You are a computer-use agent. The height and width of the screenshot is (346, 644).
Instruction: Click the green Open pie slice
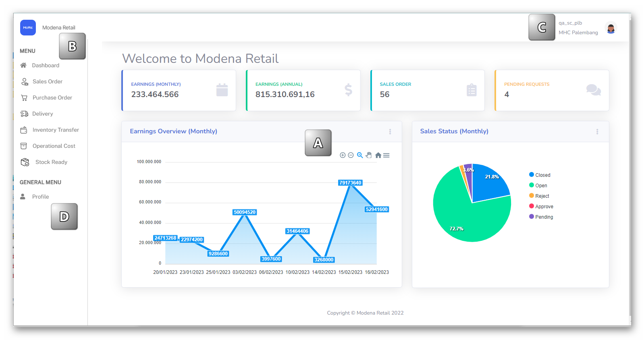click(463, 218)
